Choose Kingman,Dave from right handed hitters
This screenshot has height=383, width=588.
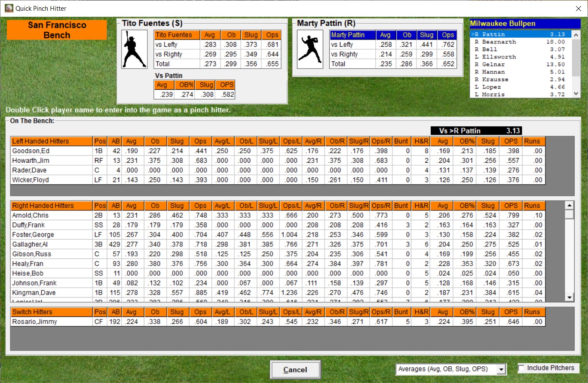tap(34, 293)
